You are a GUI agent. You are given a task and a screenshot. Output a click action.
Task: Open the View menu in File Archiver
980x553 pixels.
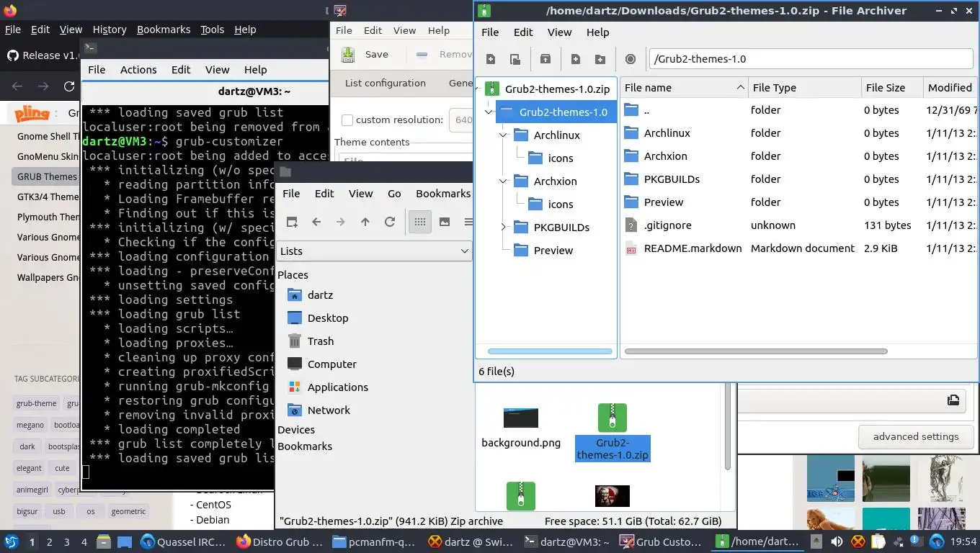click(559, 32)
